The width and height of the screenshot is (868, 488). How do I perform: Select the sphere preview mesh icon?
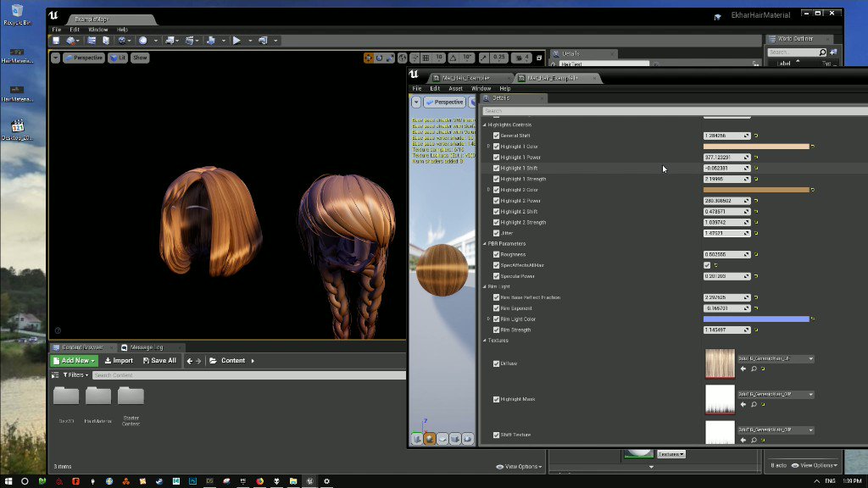pos(430,439)
